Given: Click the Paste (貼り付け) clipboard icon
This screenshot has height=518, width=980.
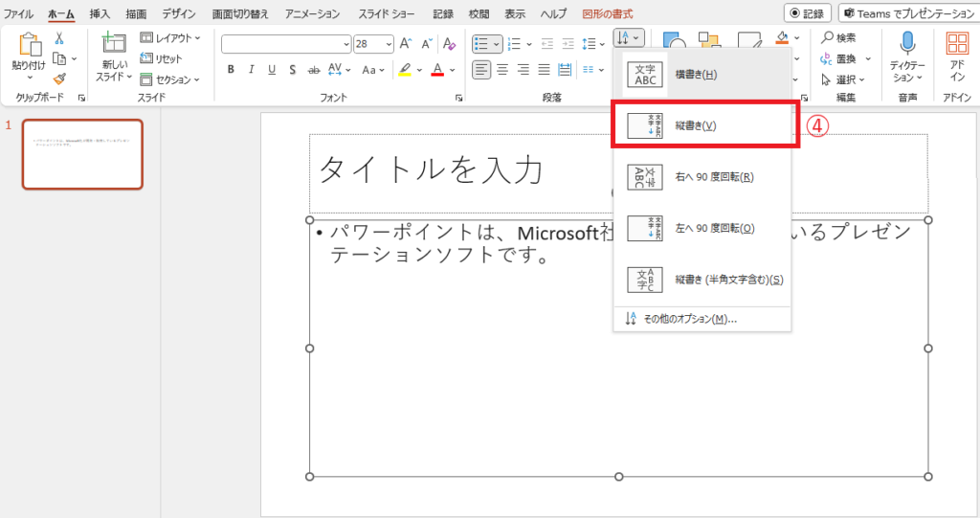Looking at the screenshot, I should pos(29,45).
